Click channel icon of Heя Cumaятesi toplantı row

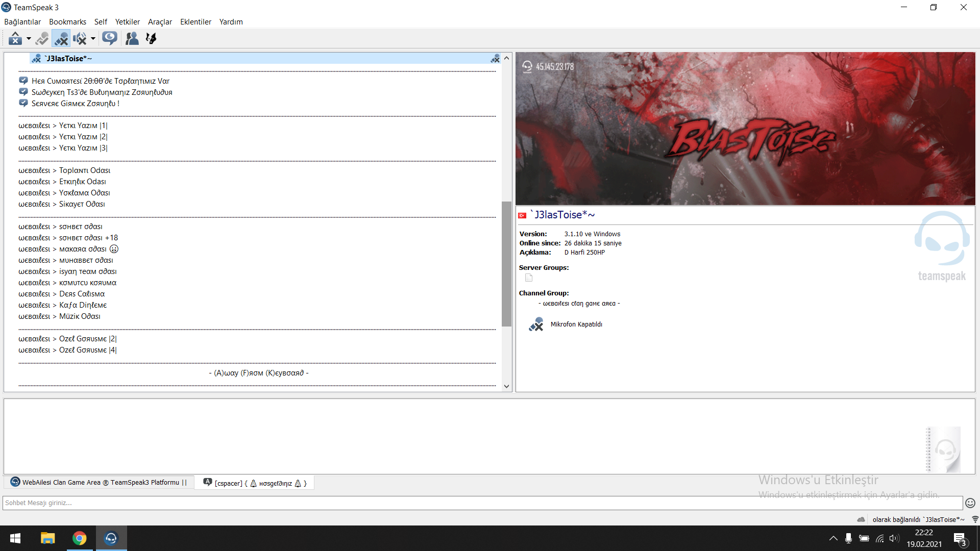[23, 81]
